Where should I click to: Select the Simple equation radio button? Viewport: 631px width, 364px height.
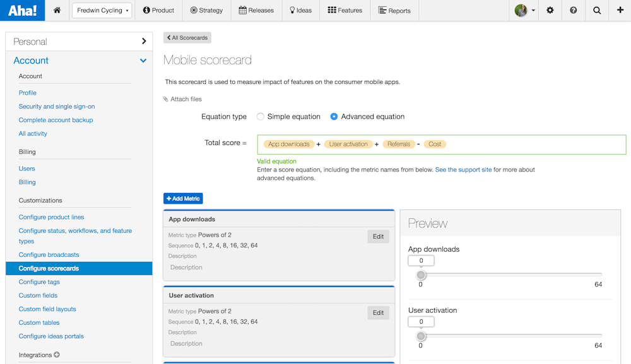(x=260, y=116)
